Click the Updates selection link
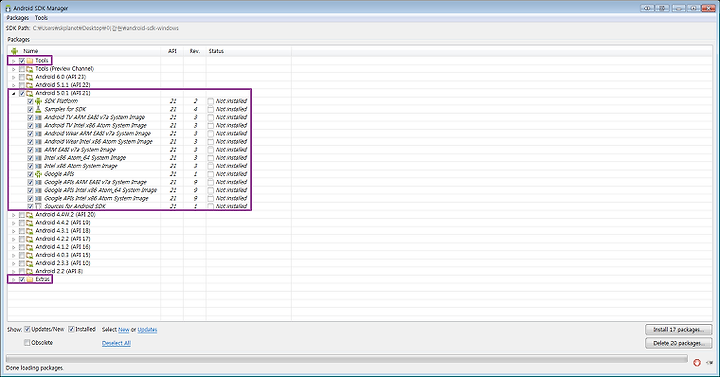The width and height of the screenshot is (720, 377). pyautogui.click(x=147, y=330)
